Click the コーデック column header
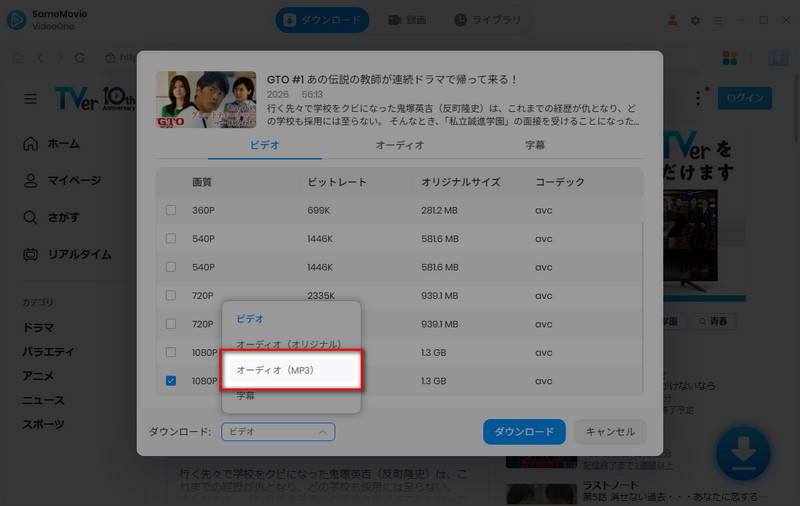Viewport: 800px width, 506px height. (560, 182)
